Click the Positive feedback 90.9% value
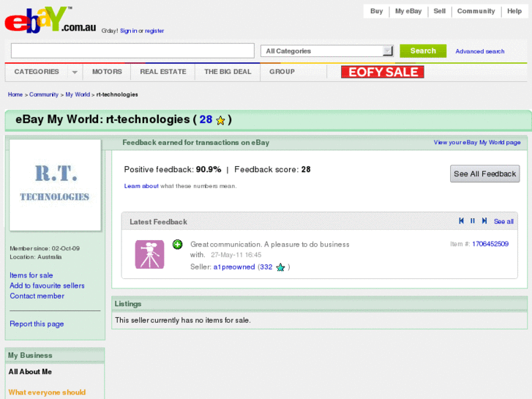The image size is (532, 399). coord(209,169)
